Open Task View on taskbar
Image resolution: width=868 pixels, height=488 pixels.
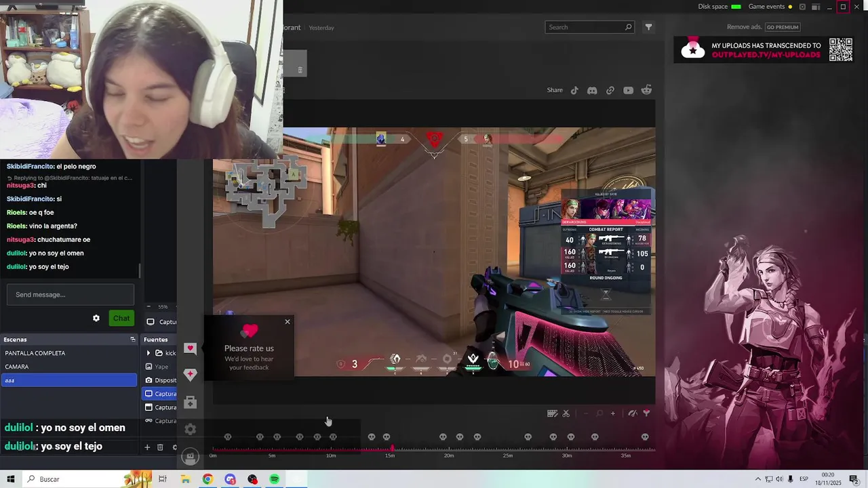[x=163, y=479]
